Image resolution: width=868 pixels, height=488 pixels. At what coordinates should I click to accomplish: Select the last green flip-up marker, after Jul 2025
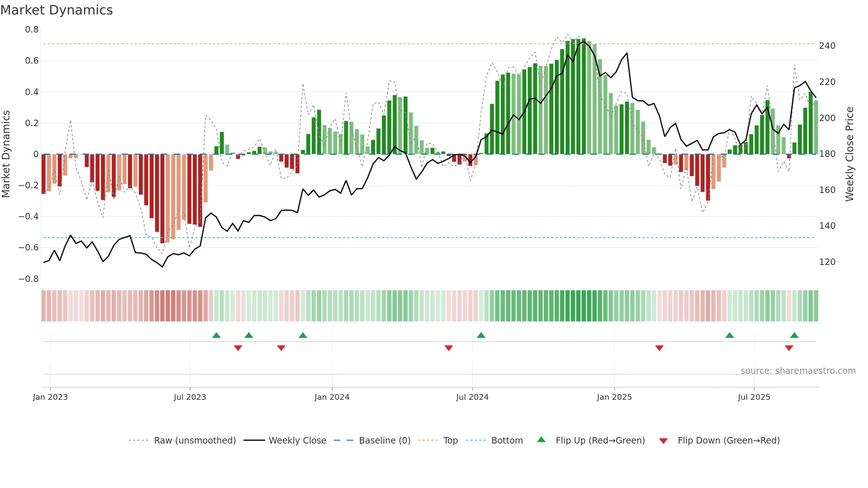(794, 335)
